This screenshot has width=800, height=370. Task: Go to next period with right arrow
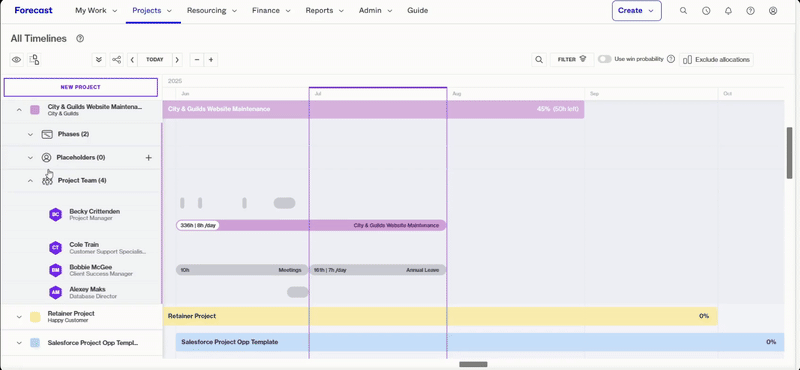[177, 60]
